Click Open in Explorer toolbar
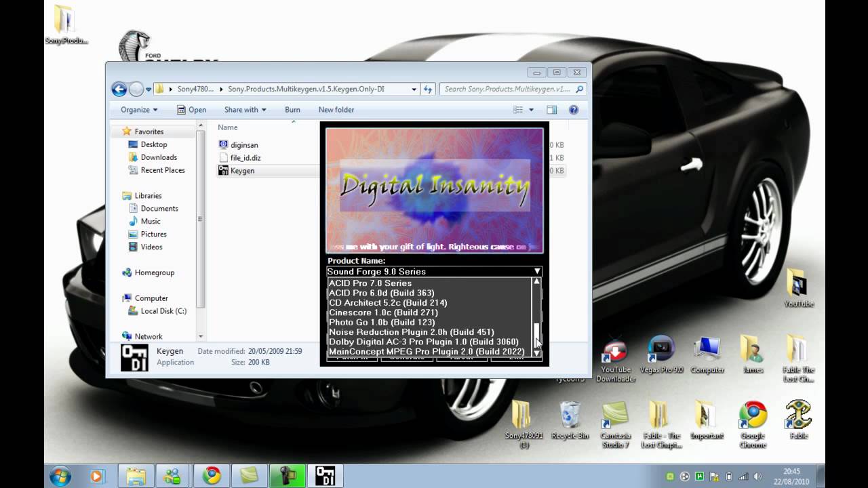 tap(191, 110)
